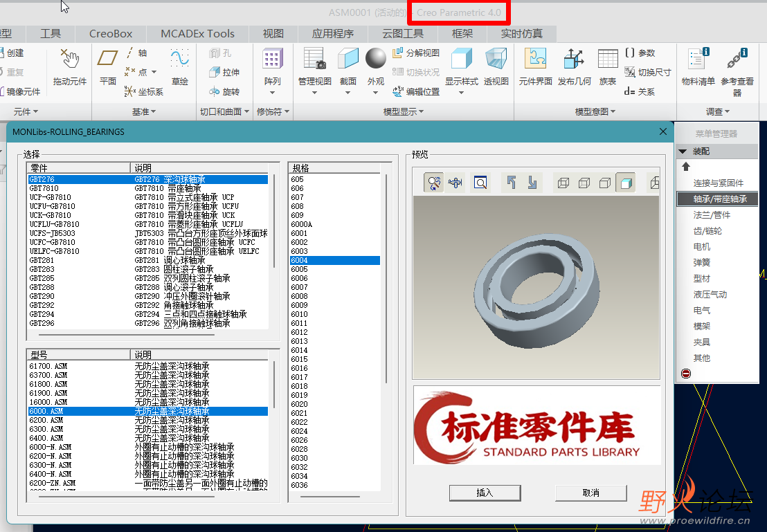Enable wireframe display mode in the preview

pos(563,182)
